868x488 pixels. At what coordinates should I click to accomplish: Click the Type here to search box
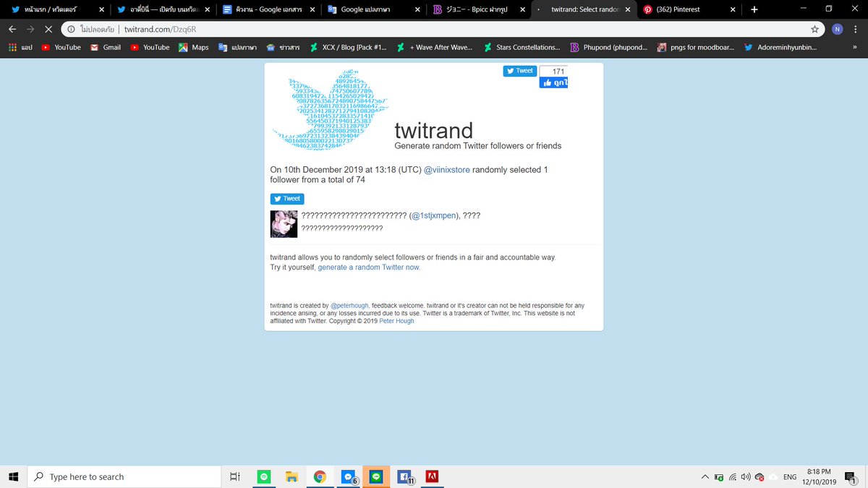coord(124,476)
